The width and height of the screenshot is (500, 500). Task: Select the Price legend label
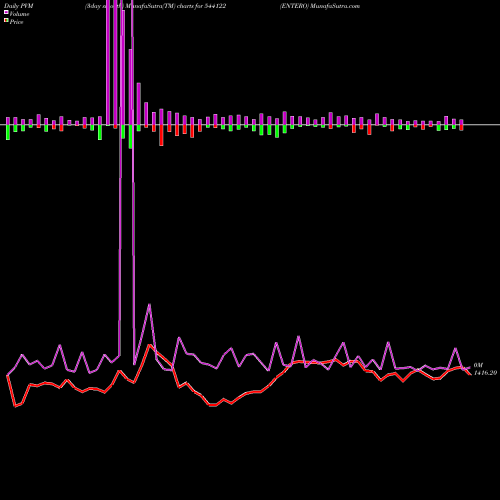click(x=16, y=22)
